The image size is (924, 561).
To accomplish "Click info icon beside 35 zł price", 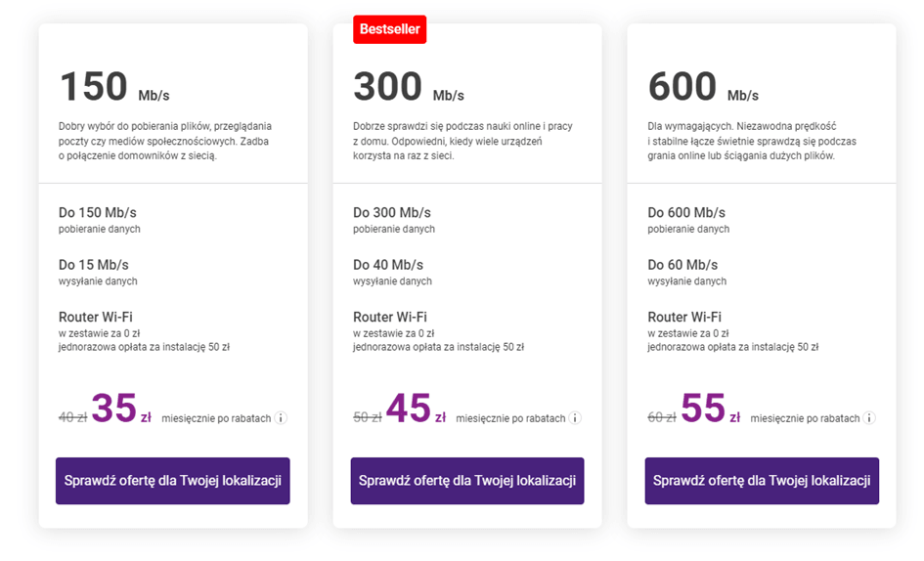I will tap(281, 417).
